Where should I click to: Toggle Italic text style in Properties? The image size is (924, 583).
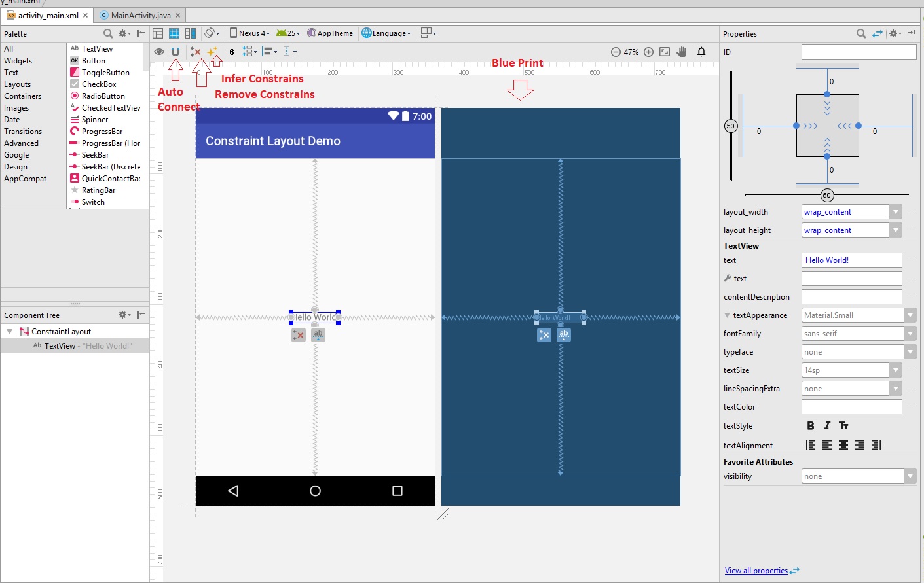point(827,425)
